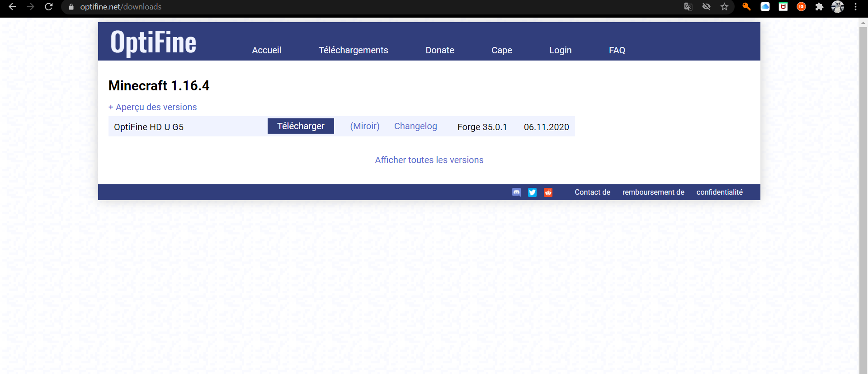Click the crossed-eye tracking protection icon

(706, 7)
